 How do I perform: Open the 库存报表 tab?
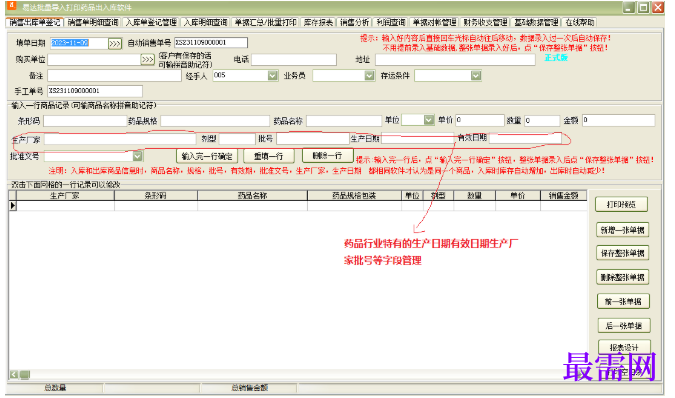coord(318,22)
